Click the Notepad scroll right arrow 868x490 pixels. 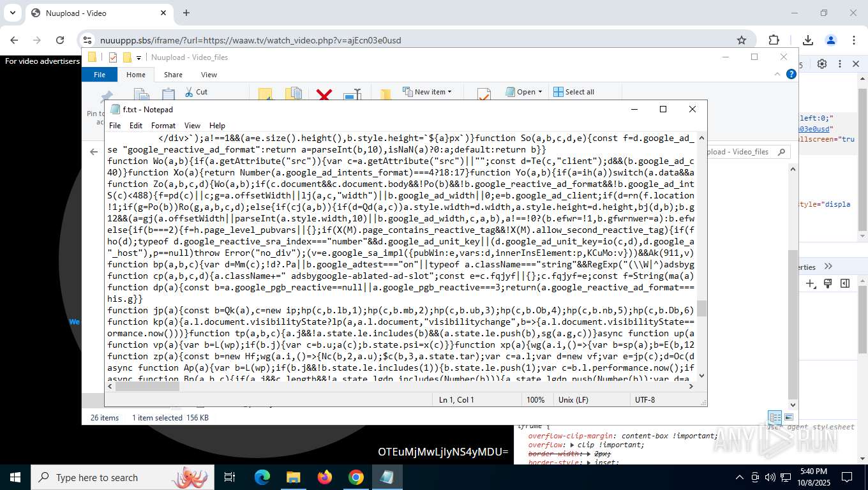(x=691, y=386)
